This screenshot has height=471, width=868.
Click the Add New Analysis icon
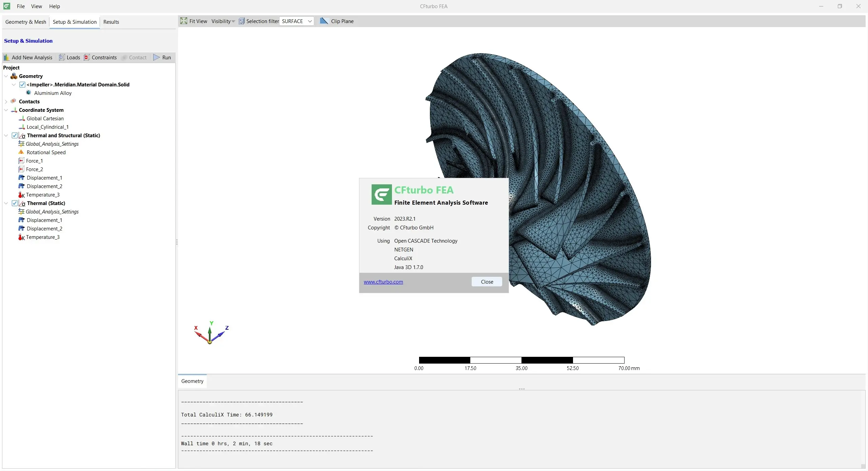(x=7, y=57)
